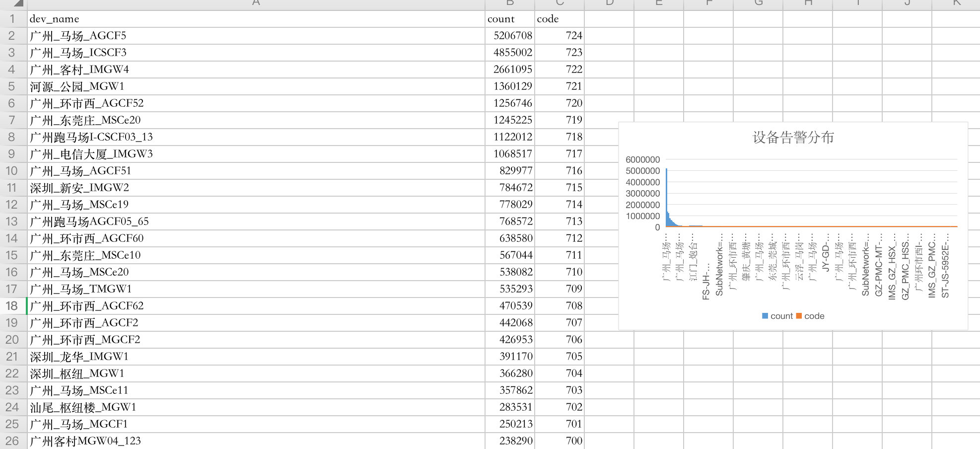Image resolution: width=980 pixels, height=449 pixels.
Task: Select row header 18
Action: [12, 306]
